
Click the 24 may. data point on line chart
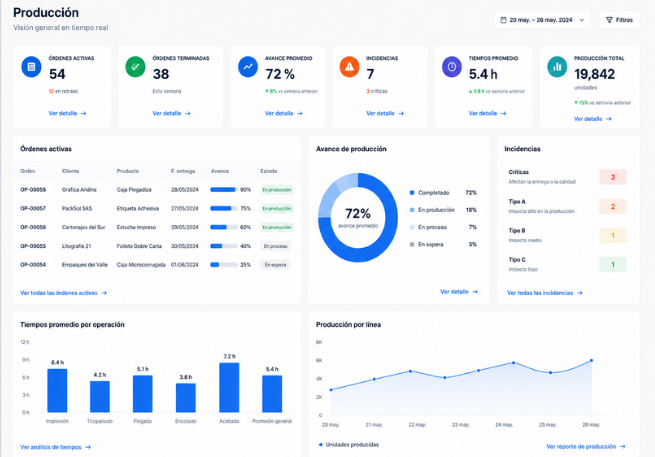tap(513, 363)
